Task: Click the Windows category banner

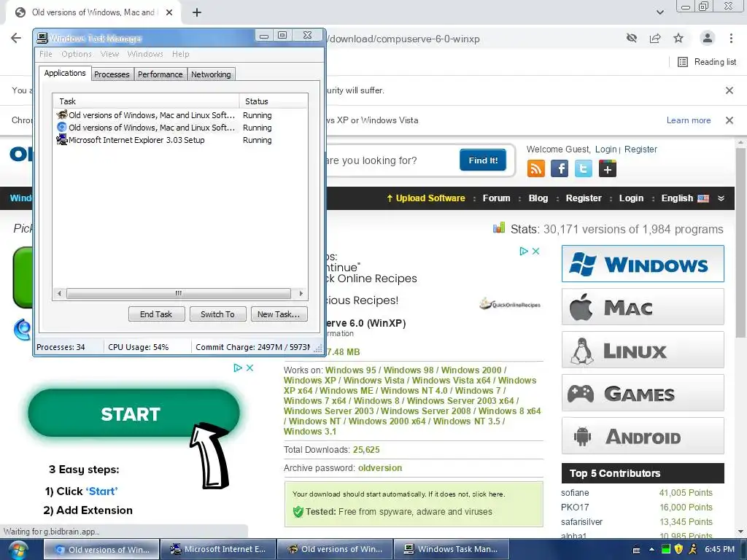Action: (x=643, y=264)
